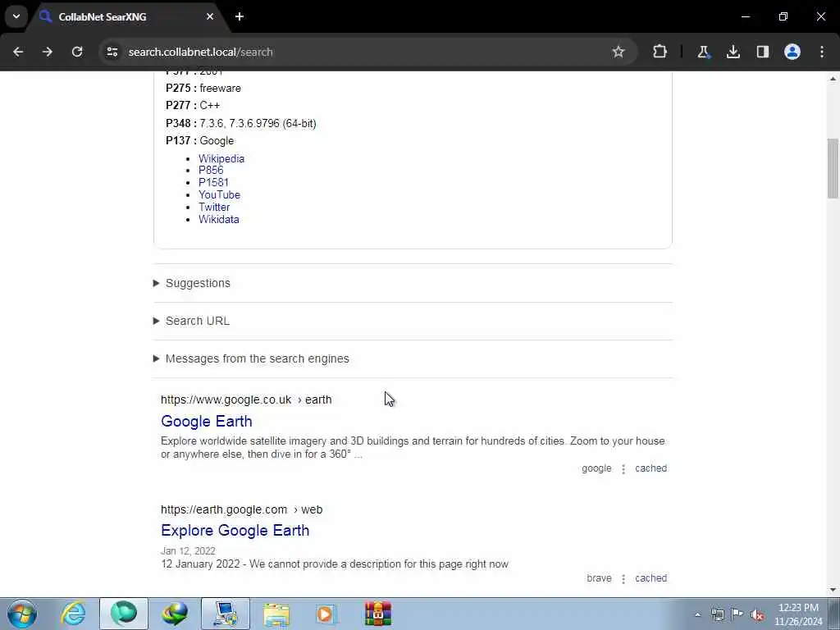Image resolution: width=840 pixels, height=630 pixels.
Task: Click the P277 C++ row
Action: point(193,106)
